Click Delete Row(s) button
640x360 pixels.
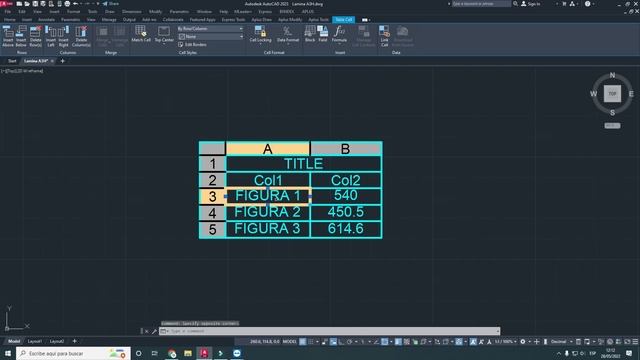click(x=36, y=36)
